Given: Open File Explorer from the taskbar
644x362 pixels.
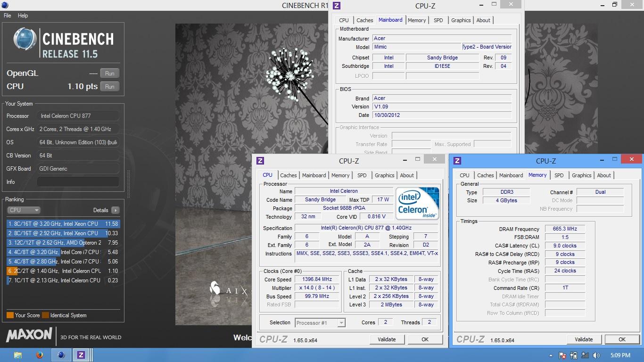Looking at the screenshot, I should tap(18, 355).
